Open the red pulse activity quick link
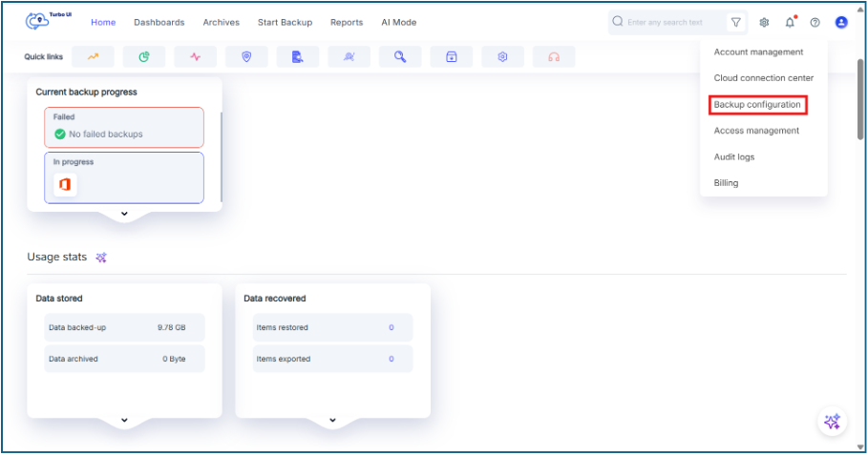 [196, 56]
